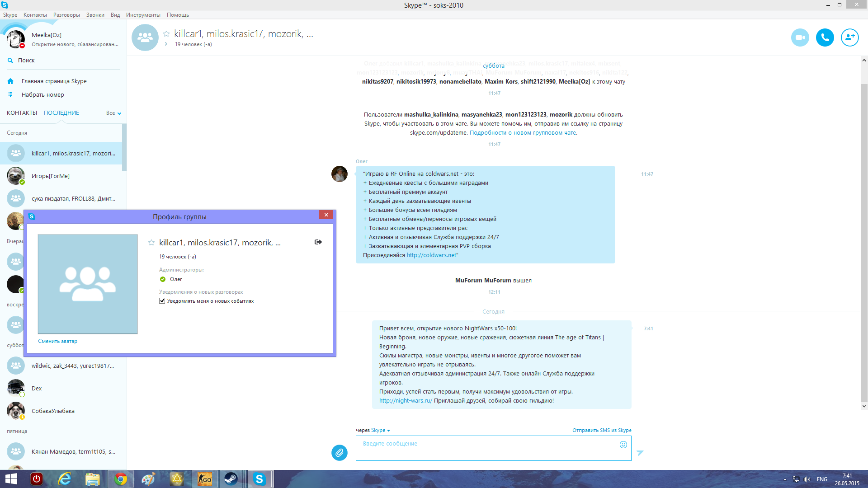
Task: Open Oleg's avatar beside his message
Action: (x=339, y=174)
